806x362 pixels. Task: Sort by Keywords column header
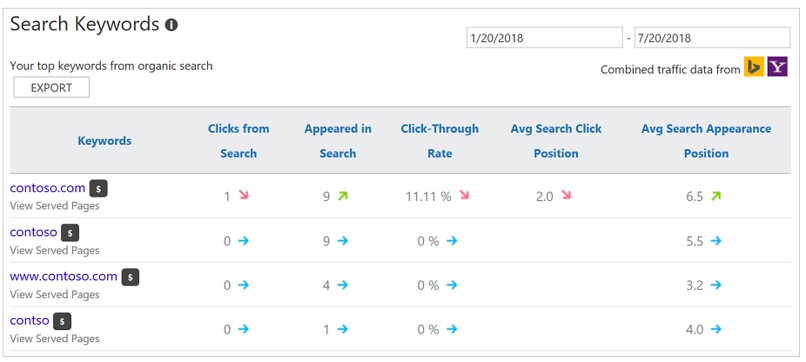pos(105,141)
